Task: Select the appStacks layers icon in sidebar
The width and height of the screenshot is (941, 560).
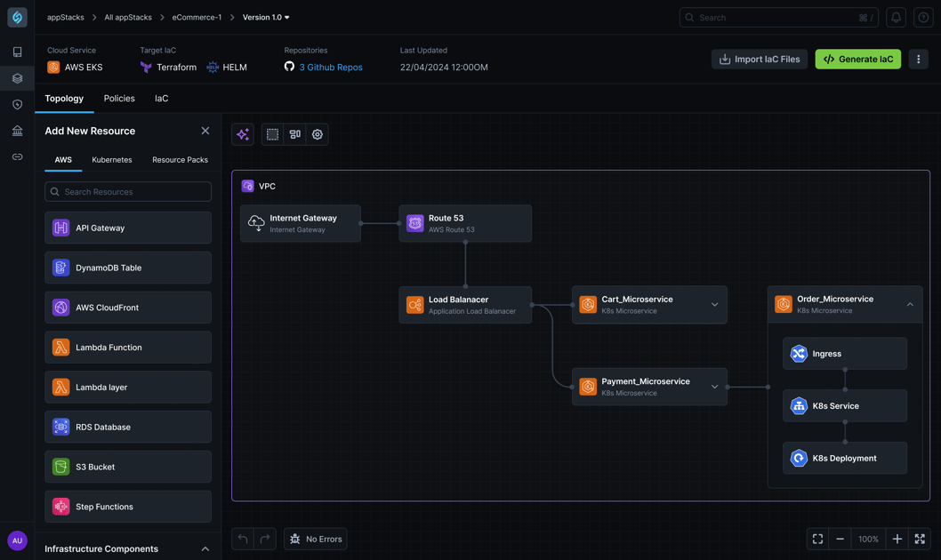Action: pos(17,77)
